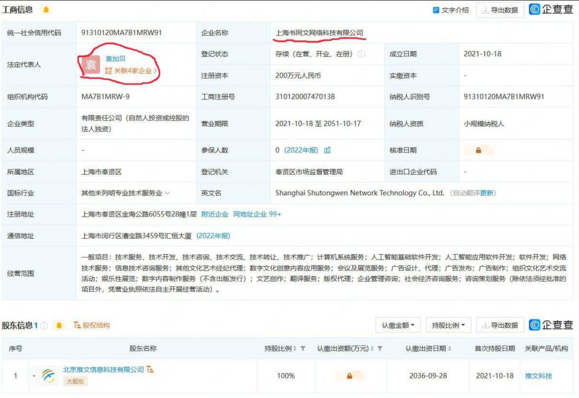Click the filter icon in 认缴出资额(万元) header
The image size is (579, 398).
380,348
